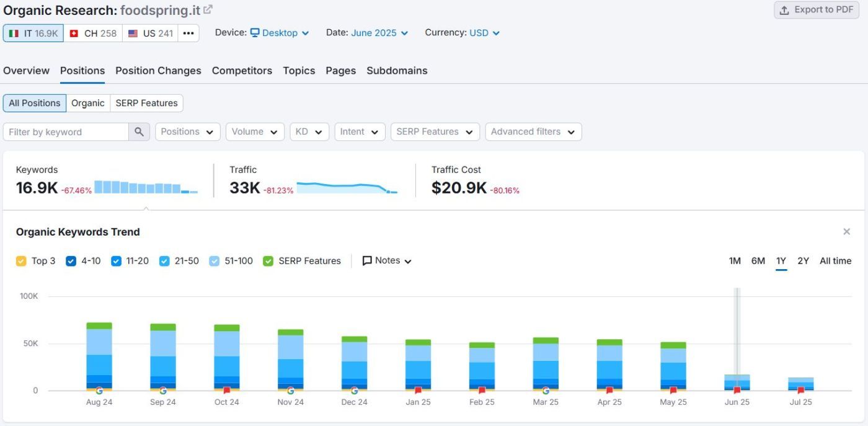Set chart range to 2Y
The width and height of the screenshot is (868, 426).
coord(803,261)
